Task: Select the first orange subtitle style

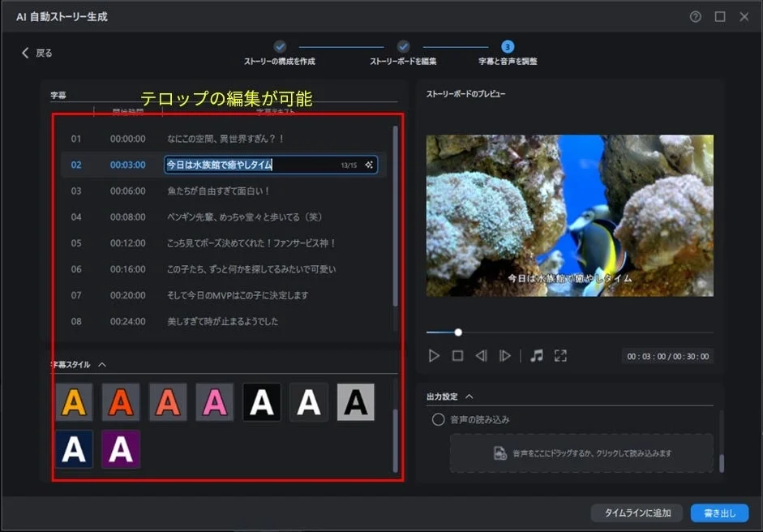Action: tap(73, 401)
